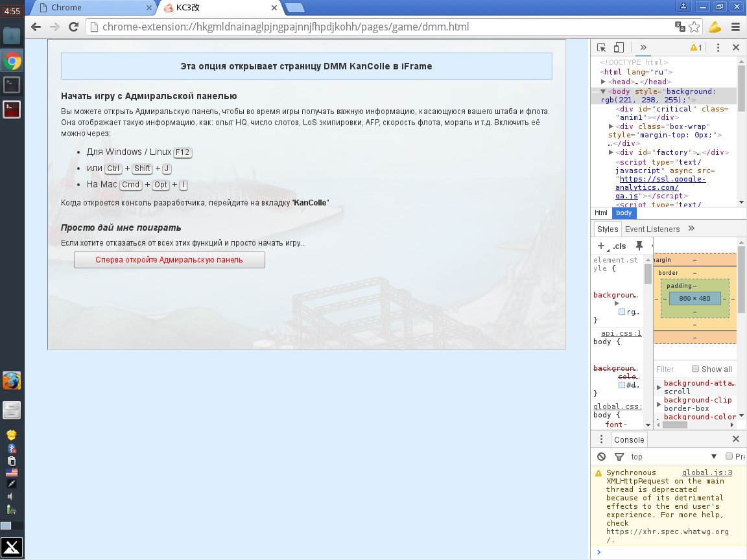Image resolution: width=747 pixels, height=560 pixels.
Task: Expand background-clip computed property
Action: [x=659, y=404]
